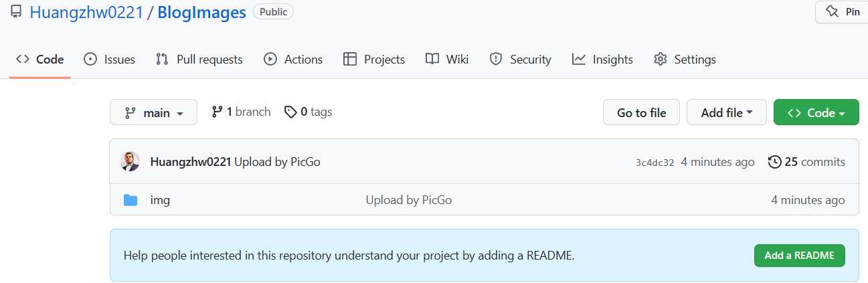
Task: Open repository Settings tab
Action: [x=685, y=60]
